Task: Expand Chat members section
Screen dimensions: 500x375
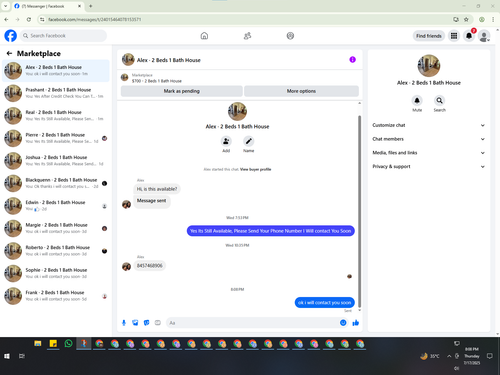Action: 429,139
